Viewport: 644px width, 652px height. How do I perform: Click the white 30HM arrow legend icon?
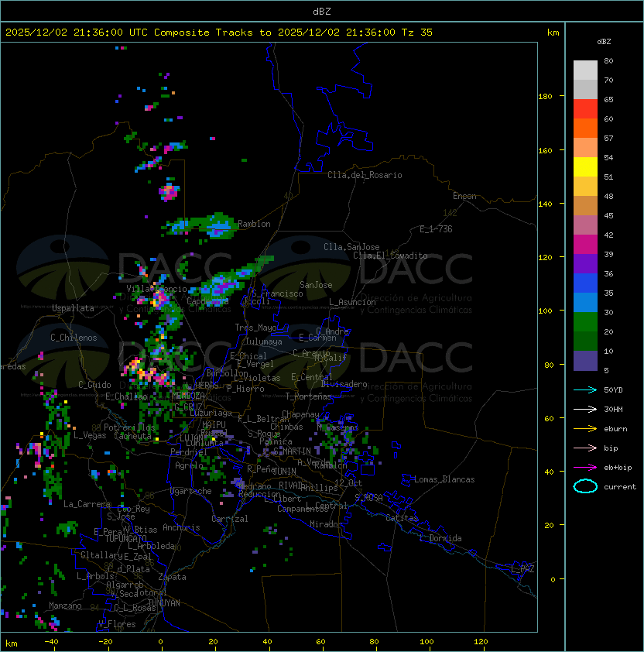(x=585, y=409)
